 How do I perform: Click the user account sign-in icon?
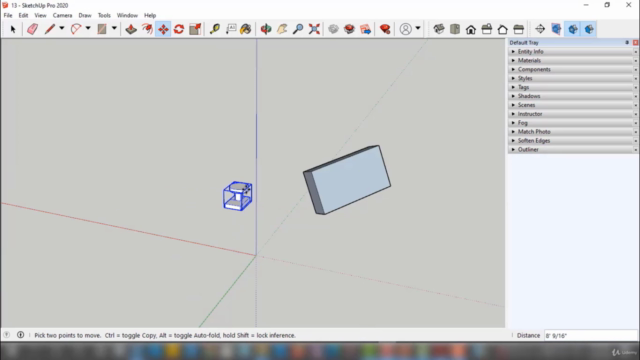coord(406,29)
